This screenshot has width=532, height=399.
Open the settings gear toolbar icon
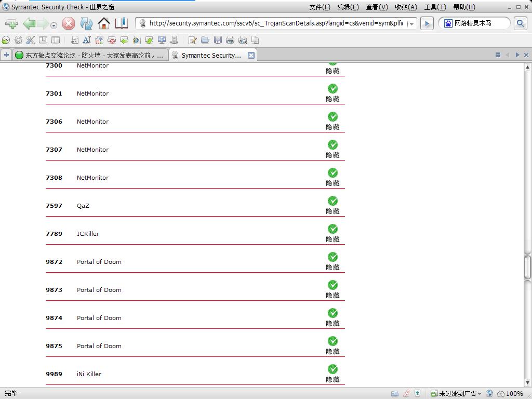(x=18, y=40)
